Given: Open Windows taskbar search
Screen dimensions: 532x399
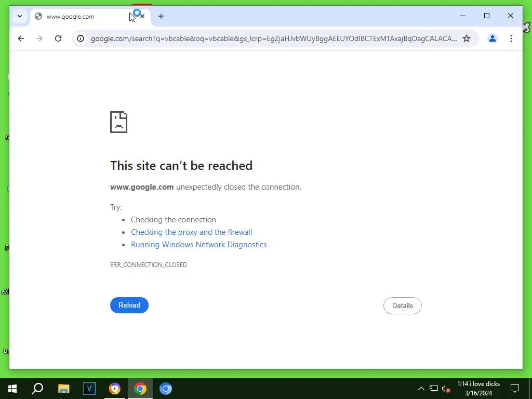Looking at the screenshot, I should (37, 389).
